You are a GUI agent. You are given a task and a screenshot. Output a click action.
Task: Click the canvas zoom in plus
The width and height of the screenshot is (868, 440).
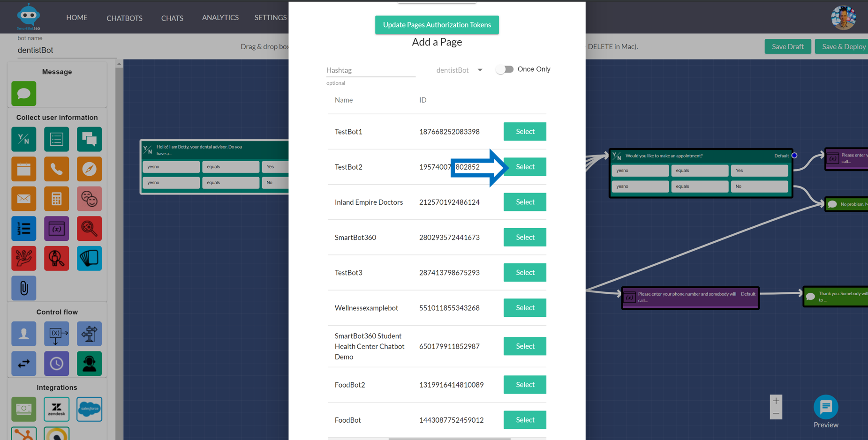click(776, 401)
